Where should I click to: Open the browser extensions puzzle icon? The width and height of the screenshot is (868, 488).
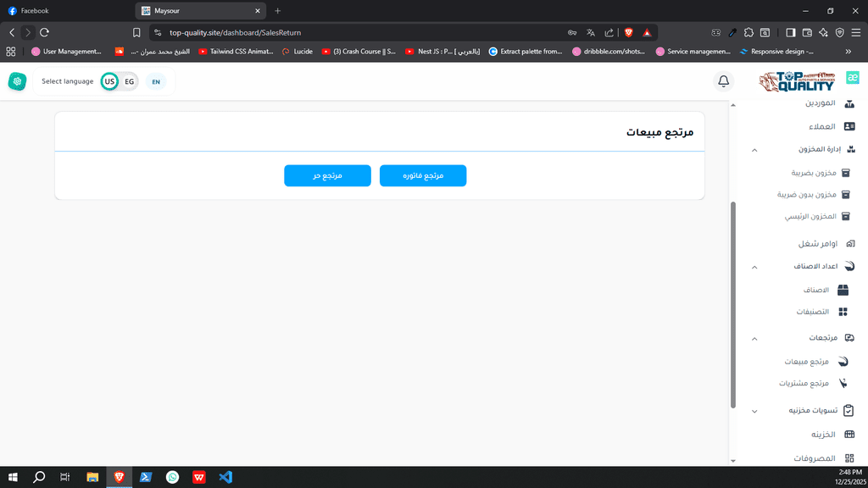tap(748, 33)
